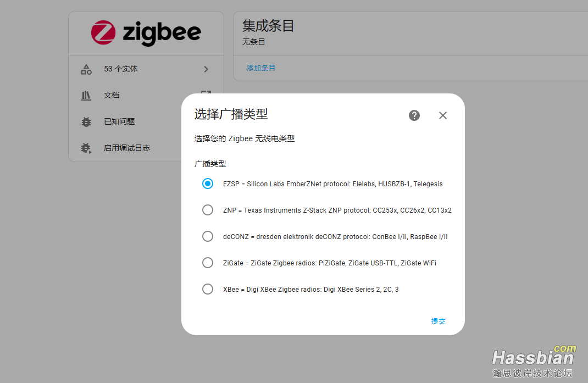This screenshot has height=383, width=588.
Task: Click the entities shapes icon
Action: [86, 69]
